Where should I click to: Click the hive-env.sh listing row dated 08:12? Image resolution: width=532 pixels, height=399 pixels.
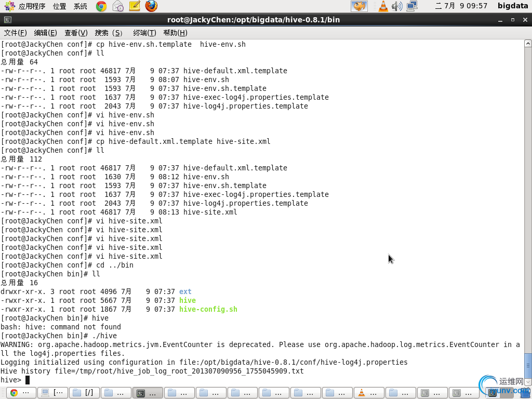pos(115,177)
